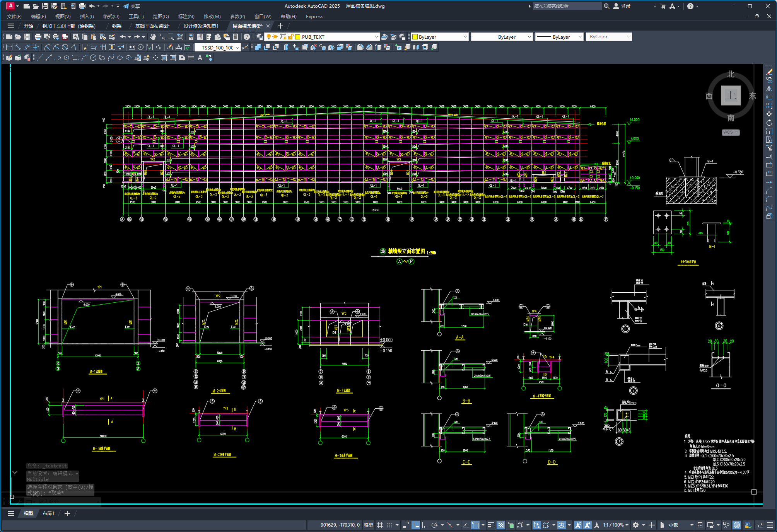The width and height of the screenshot is (777, 532).
Task: Toggle lineweight display in status bar
Action: [x=491, y=525]
